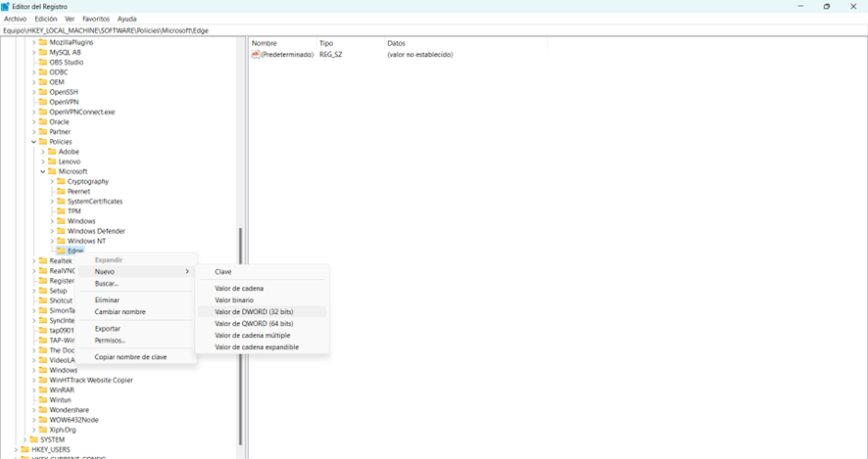Expand the Cryptography key
This screenshot has width=868, height=459.
pos(52,181)
